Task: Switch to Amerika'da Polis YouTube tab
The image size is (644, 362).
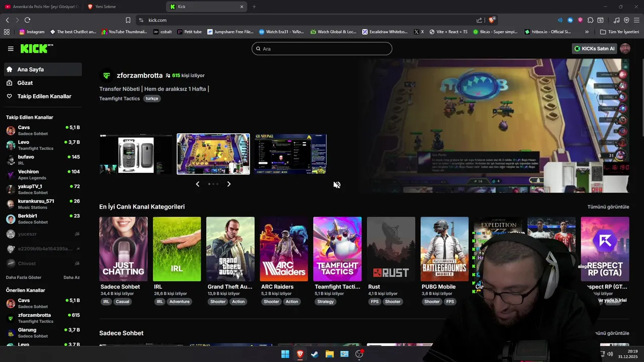Action: (42, 7)
